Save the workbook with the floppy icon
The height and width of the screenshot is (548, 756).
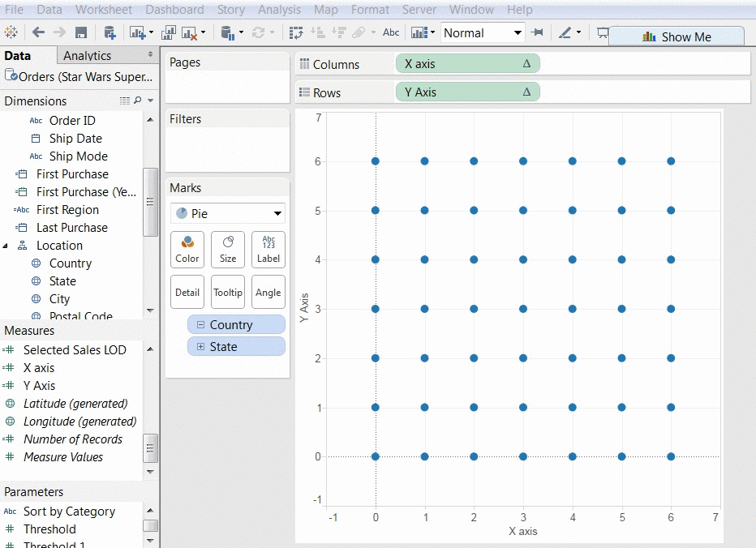(81, 32)
